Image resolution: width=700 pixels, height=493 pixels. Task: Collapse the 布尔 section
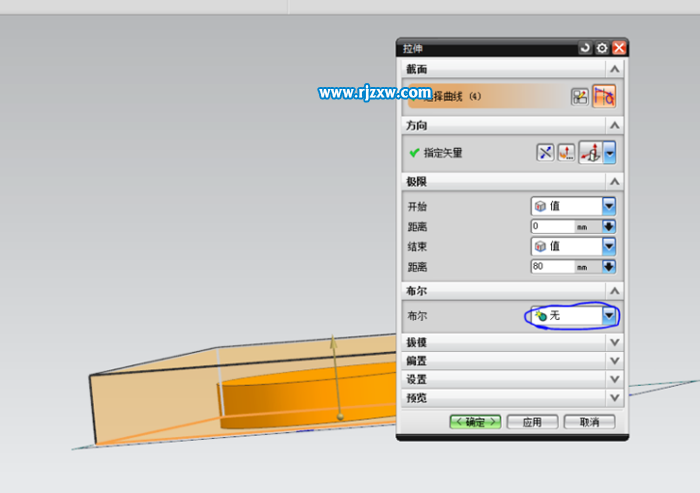[x=615, y=291]
